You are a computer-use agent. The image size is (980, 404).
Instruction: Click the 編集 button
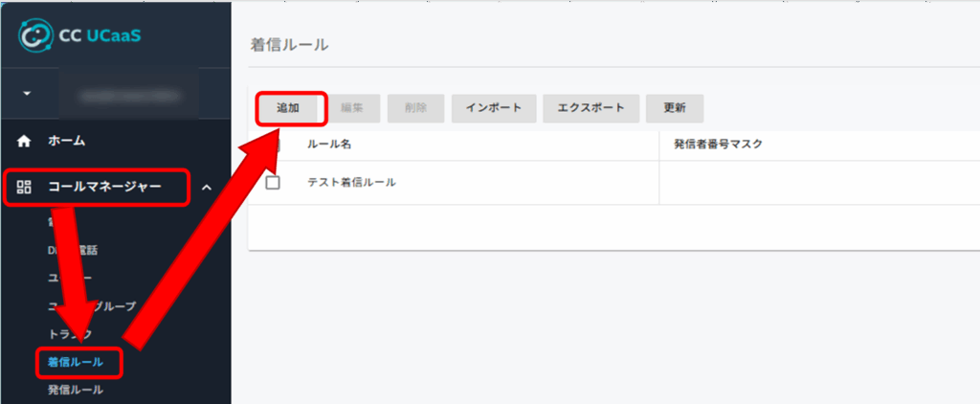352,108
